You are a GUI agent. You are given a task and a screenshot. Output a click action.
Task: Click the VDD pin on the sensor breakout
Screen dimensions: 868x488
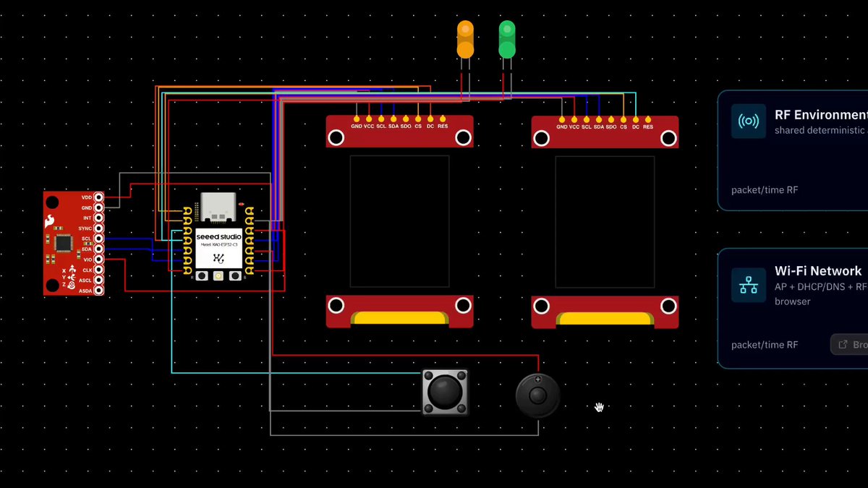coord(98,197)
